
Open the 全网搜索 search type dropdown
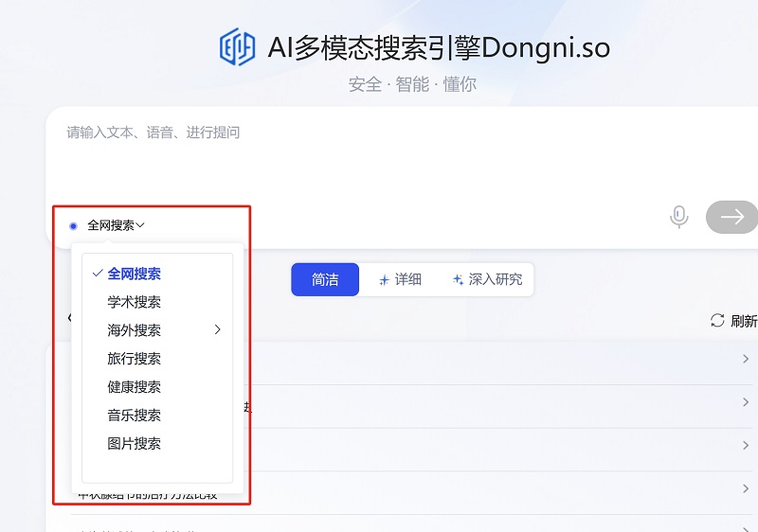[116, 225]
